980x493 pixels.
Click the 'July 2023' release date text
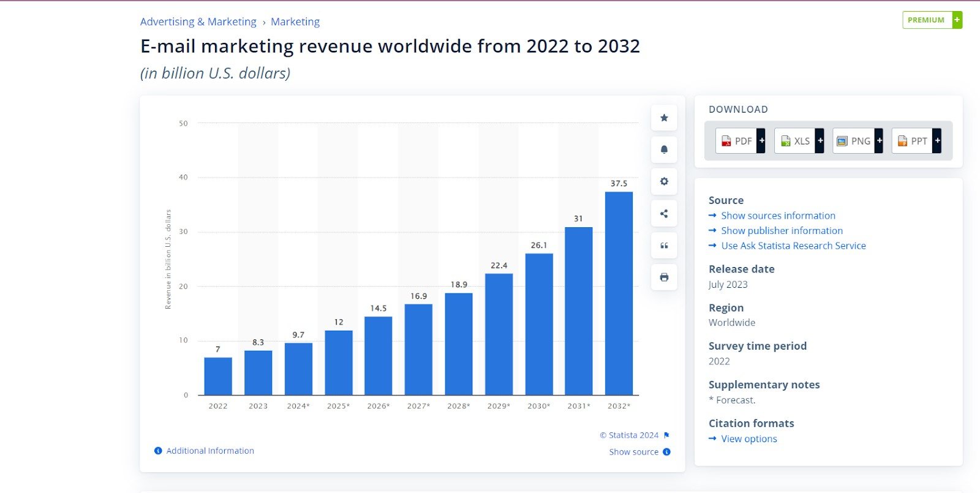pyautogui.click(x=728, y=285)
